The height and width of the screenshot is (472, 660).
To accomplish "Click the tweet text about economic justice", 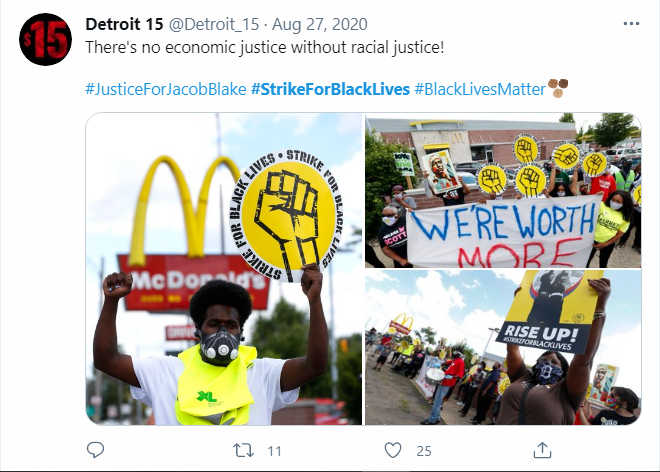I will (x=265, y=47).
